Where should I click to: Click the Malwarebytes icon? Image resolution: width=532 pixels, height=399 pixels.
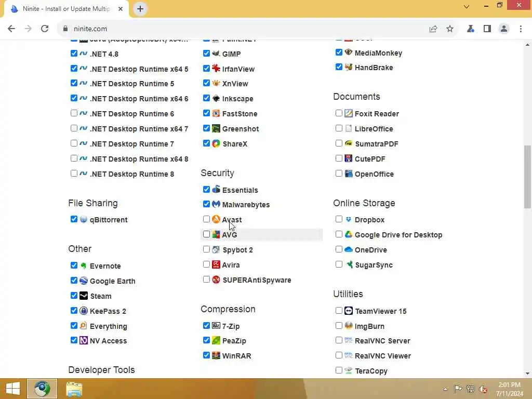click(216, 204)
